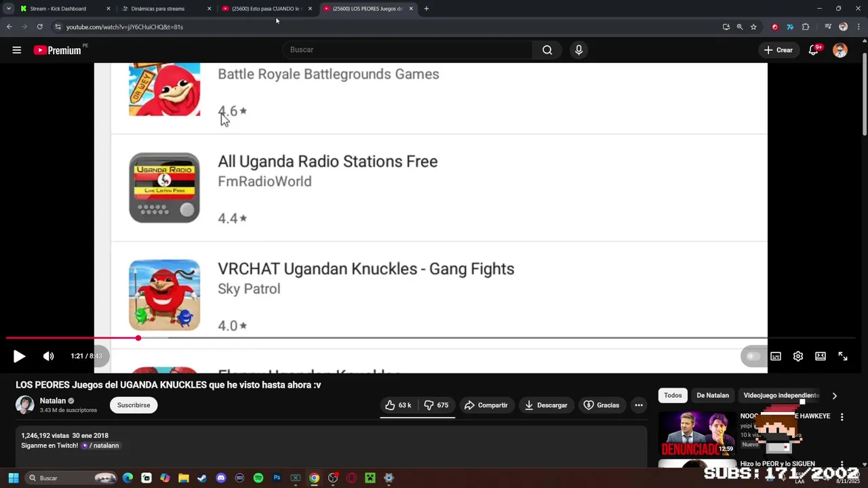Like the video, 63 k likes
868x488 pixels.
coord(398,405)
